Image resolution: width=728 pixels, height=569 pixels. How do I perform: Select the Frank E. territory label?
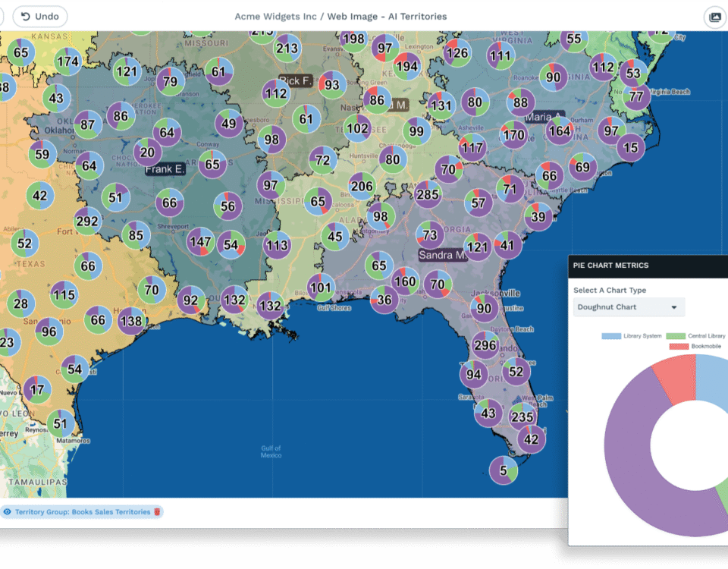[165, 170]
